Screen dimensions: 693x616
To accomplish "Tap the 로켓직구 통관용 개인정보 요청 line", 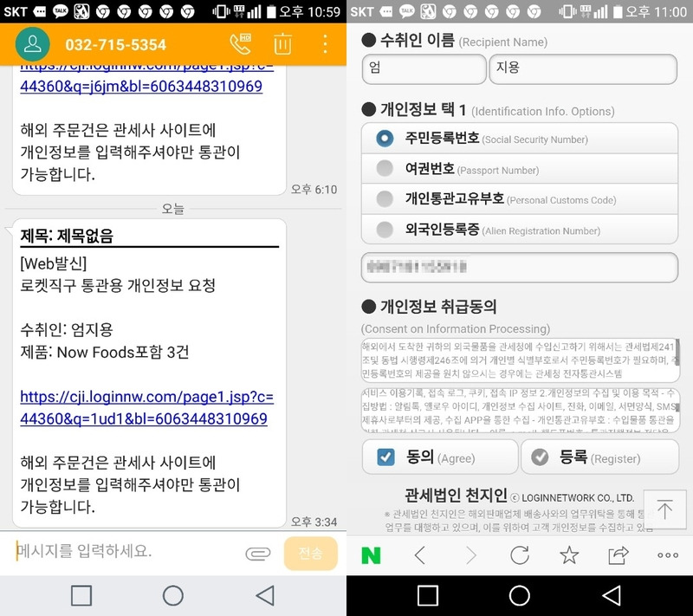I will [118, 285].
